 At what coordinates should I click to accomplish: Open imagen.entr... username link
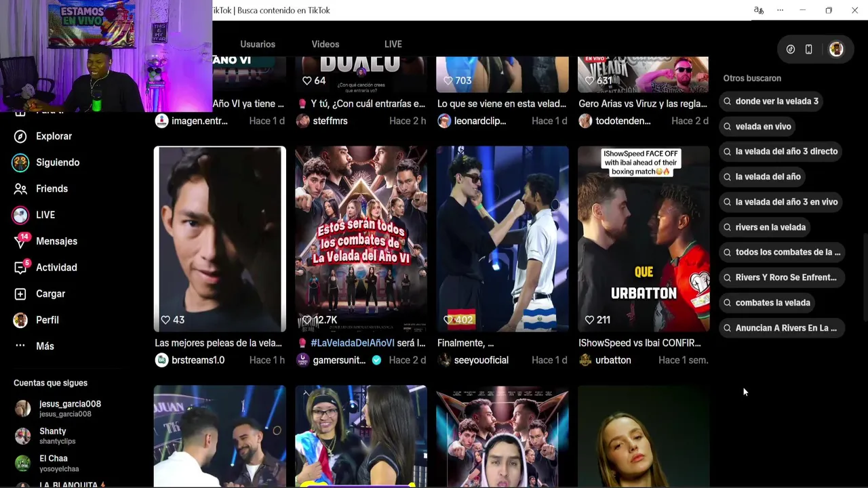point(199,121)
